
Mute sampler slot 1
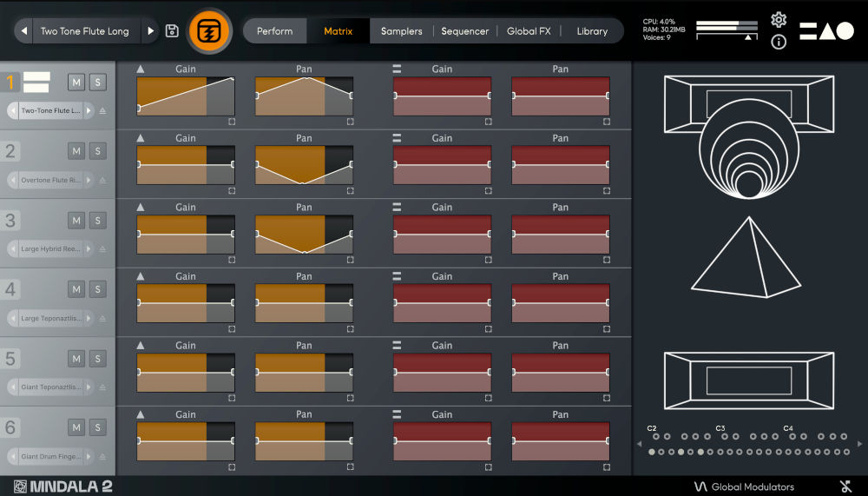coord(76,82)
